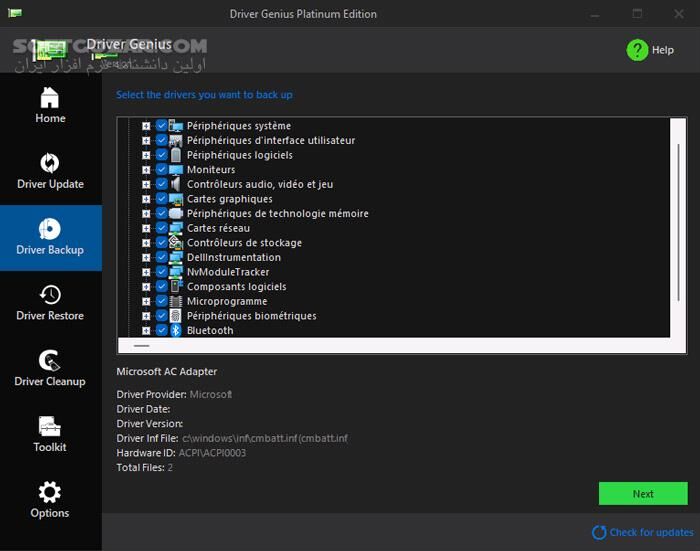700x551 pixels.
Task: Expand the Cartes graphiques tree node
Action: [146, 199]
